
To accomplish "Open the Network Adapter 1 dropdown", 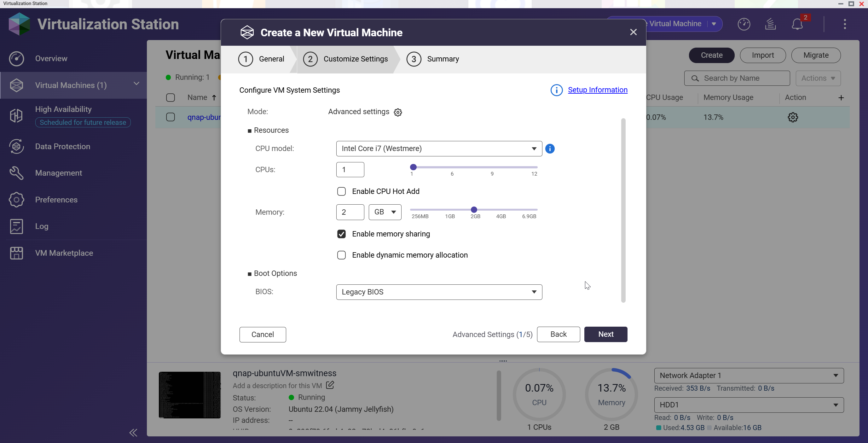I will (x=749, y=376).
